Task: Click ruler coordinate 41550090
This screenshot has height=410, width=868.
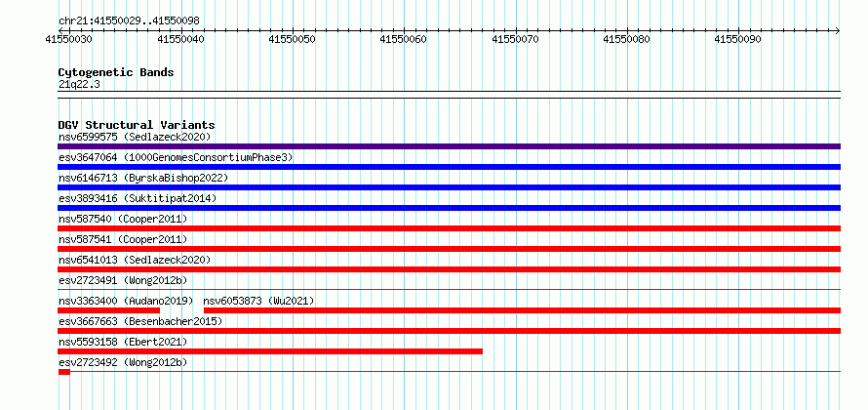Action: pyautogui.click(x=738, y=39)
